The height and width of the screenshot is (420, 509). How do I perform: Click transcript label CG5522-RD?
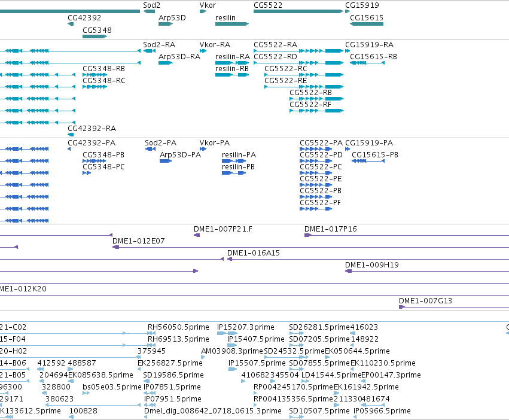276,57
